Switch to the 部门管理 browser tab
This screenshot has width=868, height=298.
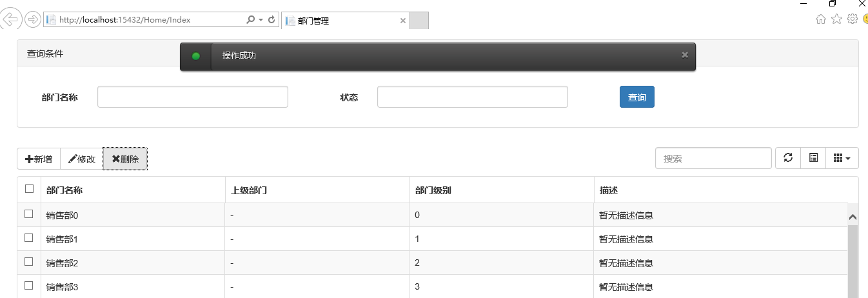[x=342, y=21]
